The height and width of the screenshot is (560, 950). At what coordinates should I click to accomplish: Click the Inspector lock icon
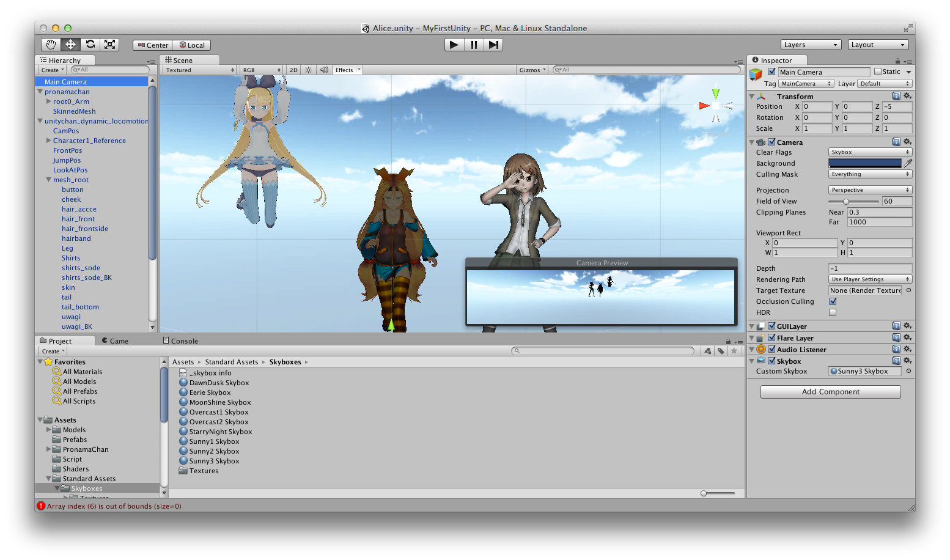point(897,61)
